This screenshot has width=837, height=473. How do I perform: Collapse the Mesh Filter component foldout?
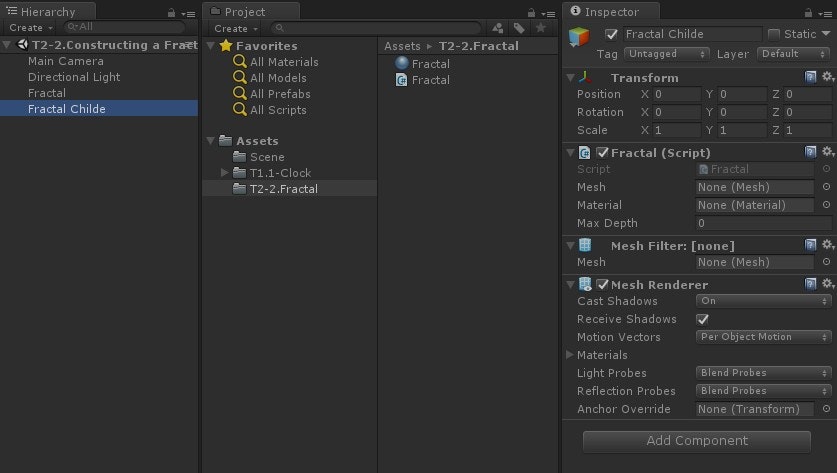click(x=570, y=246)
